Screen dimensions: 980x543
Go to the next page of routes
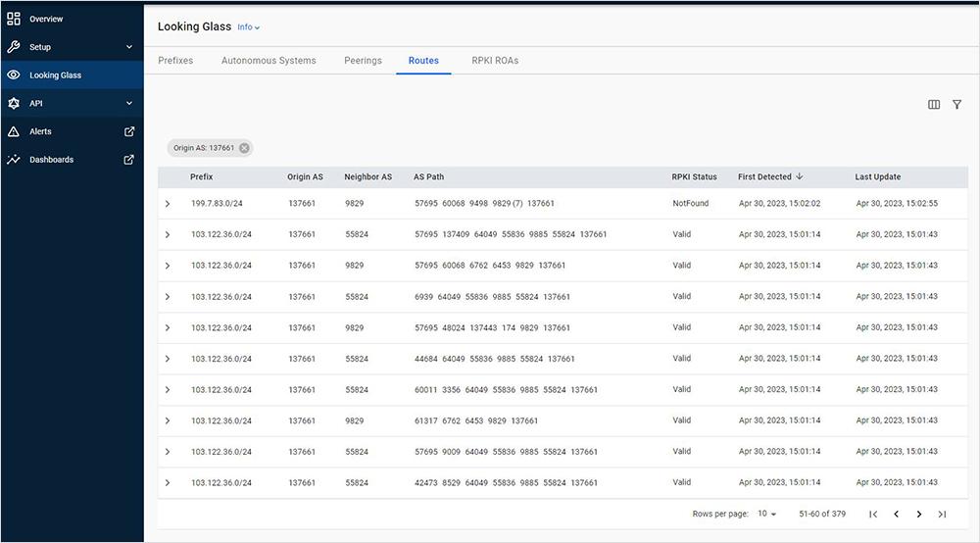point(918,514)
